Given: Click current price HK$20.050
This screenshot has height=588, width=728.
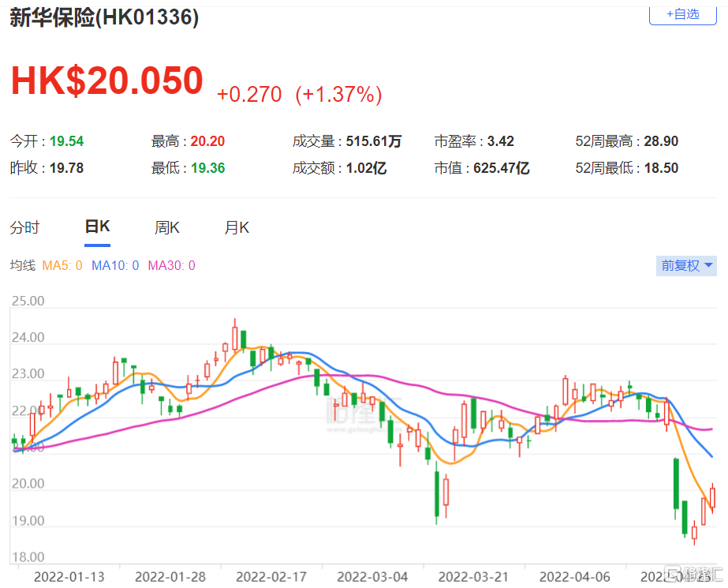Looking at the screenshot, I should 106,81.
